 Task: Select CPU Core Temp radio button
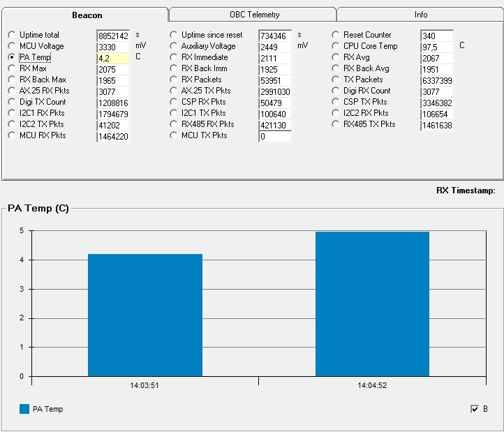pyautogui.click(x=336, y=46)
